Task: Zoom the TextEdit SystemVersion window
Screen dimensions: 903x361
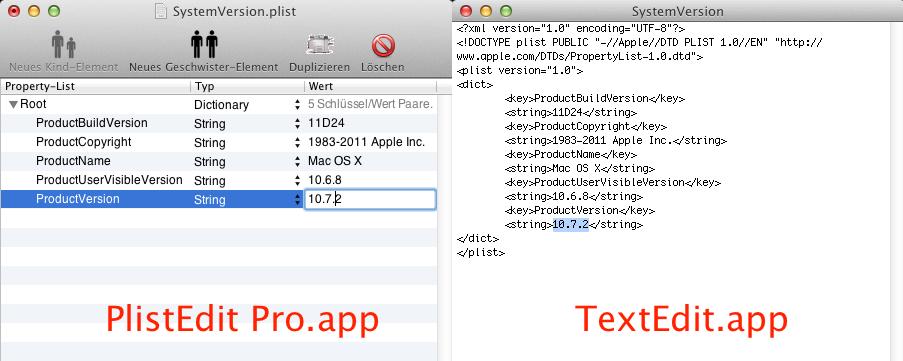Action: pos(506,11)
